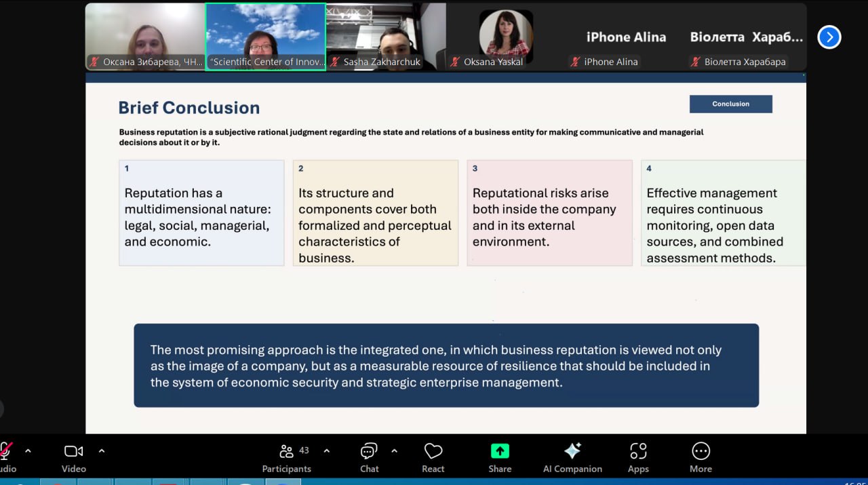868x485 pixels.
Task: Select the iPhone Alina participant tile
Action: point(626,37)
